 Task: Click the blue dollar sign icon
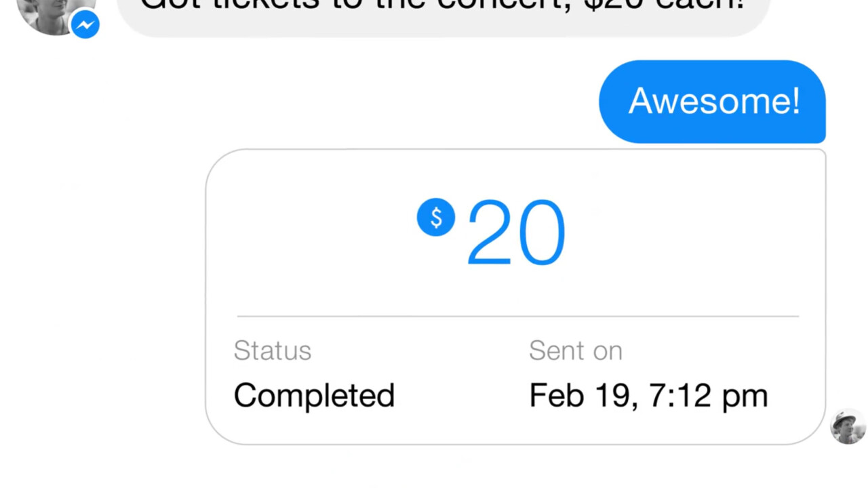[436, 218]
